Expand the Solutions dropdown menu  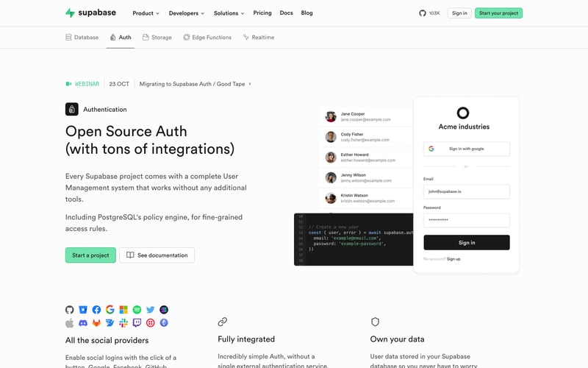click(x=229, y=13)
